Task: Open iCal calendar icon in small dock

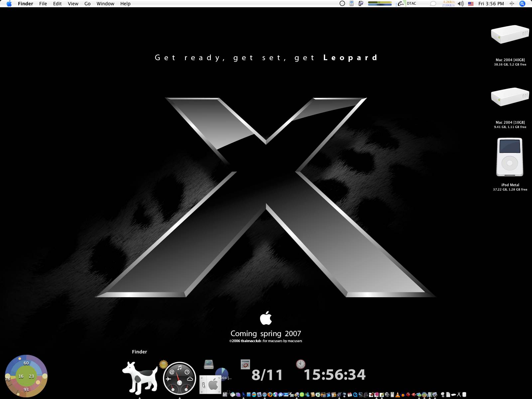Action: tap(350, 394)
